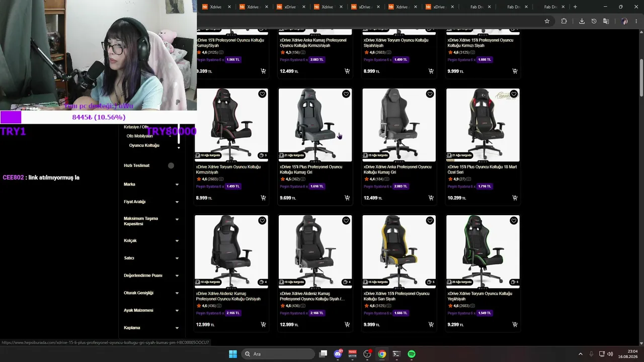Favorite the 15'li Sarı Siyah chair

point(430,221)
